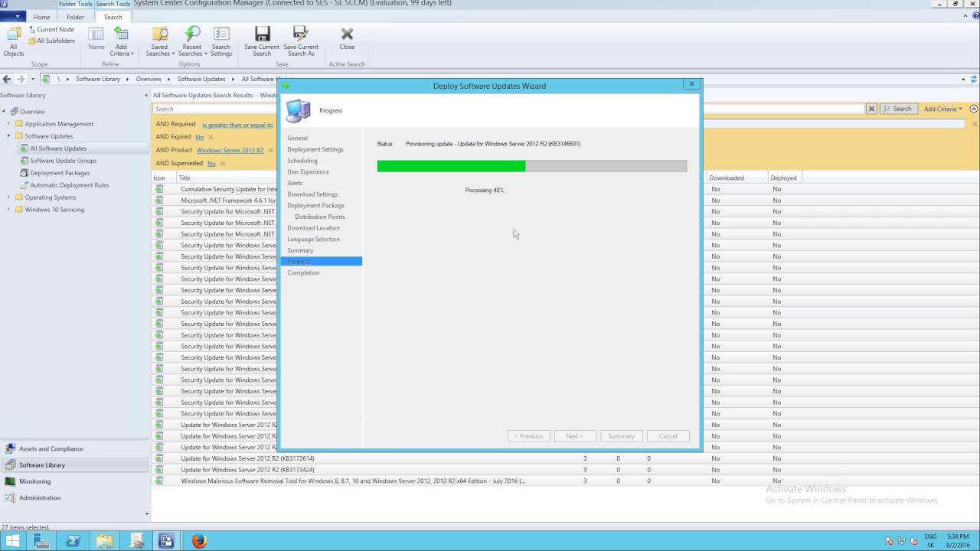Expand the Application Management node
This screenshot has width=980, height=551.
tap(9, 124)
